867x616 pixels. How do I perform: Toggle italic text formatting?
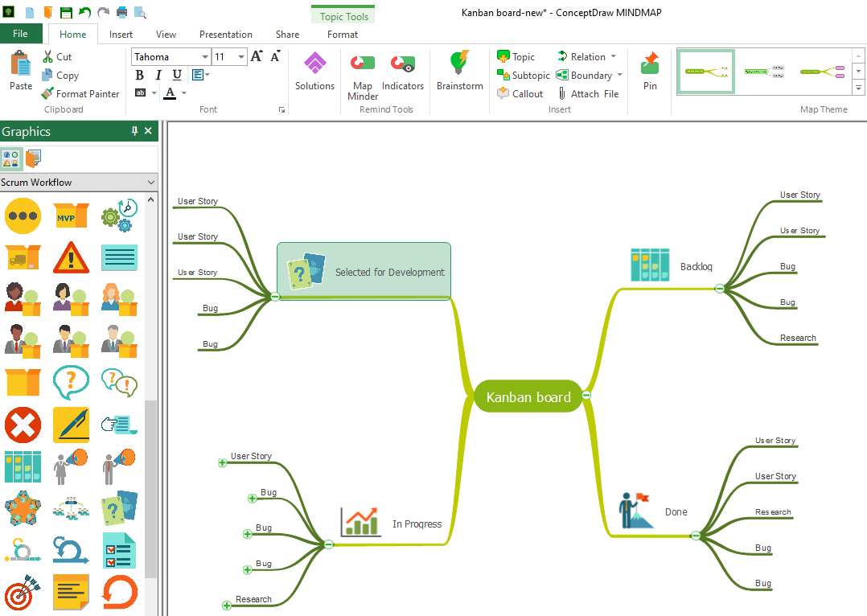click(158, 75)
